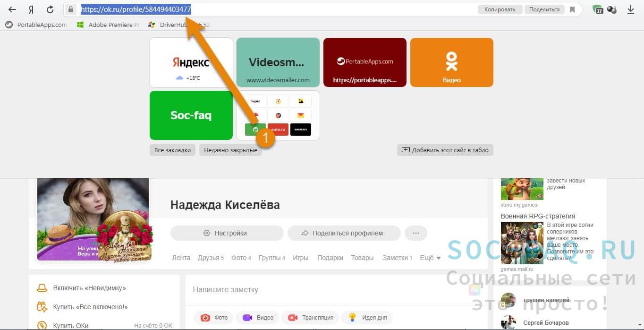The image size is (644, 330).
Task: Click Поделиться профилем button
Action: [x=344, y=233]
